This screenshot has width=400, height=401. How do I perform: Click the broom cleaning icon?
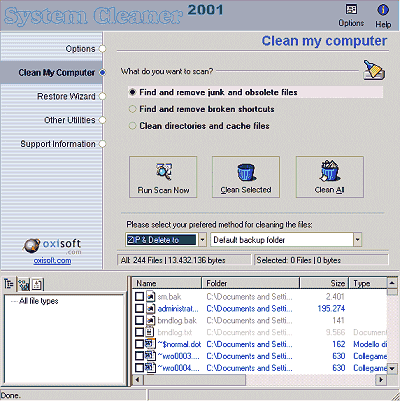tap(374, 70)
